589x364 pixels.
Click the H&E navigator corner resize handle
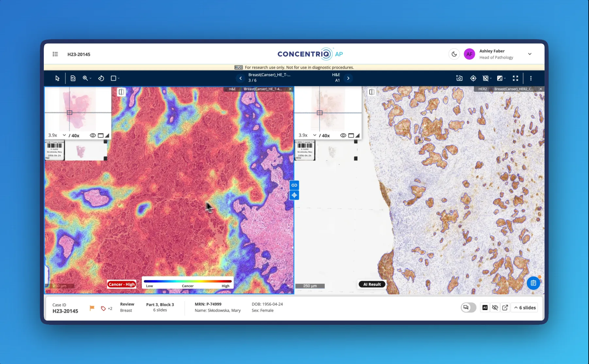[x=107, y=136]
